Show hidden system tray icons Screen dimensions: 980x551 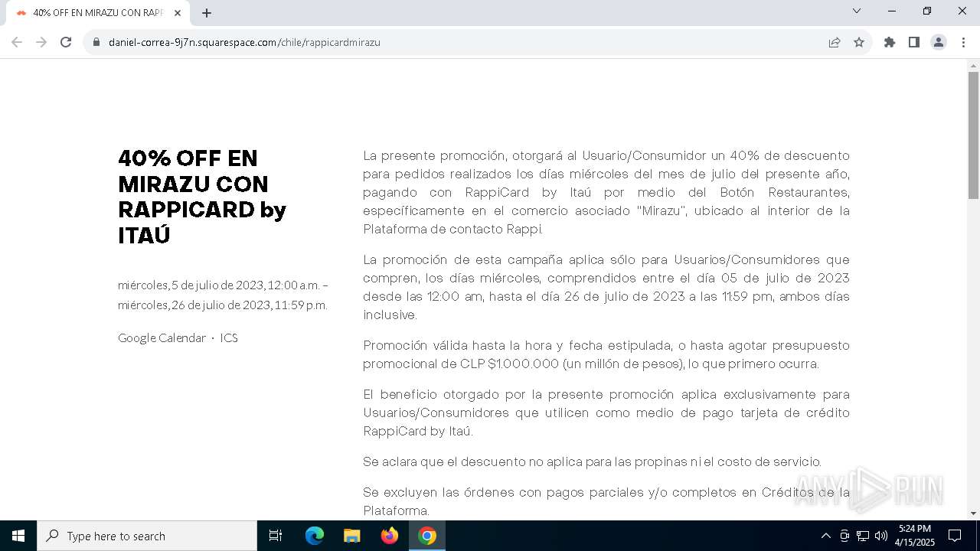(x=825, y=536)
